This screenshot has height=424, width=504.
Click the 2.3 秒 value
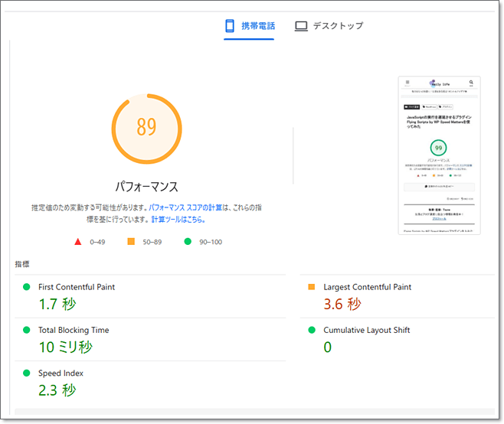click(57, 390)
